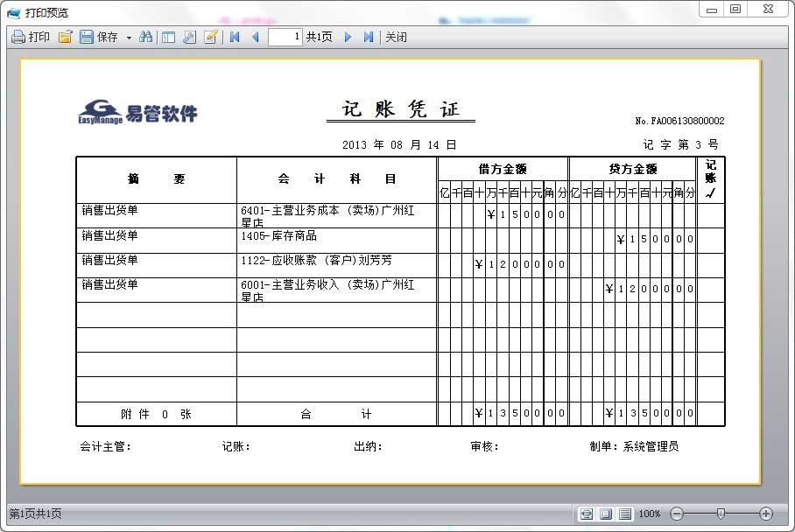
Task: Click the 审核: signature label
Action: [485, 446]
